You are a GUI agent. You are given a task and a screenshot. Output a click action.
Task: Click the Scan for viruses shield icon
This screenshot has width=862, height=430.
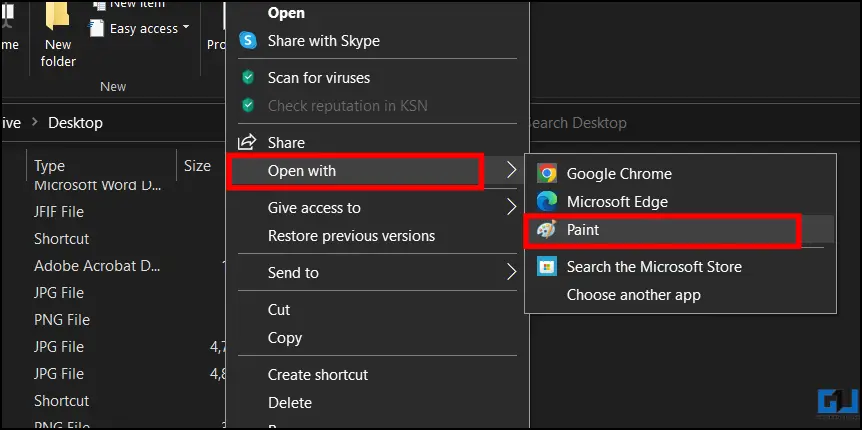248,78
